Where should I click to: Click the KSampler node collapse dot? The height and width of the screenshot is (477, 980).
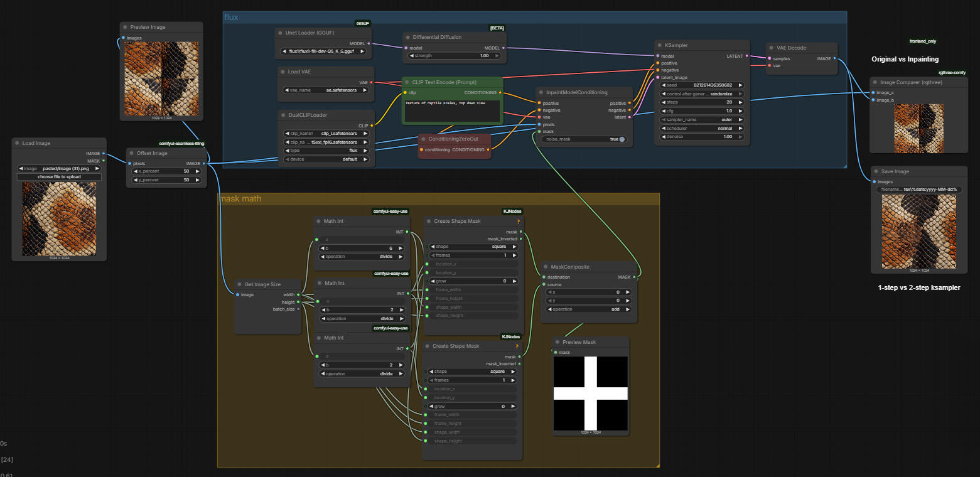click(660, 45)
